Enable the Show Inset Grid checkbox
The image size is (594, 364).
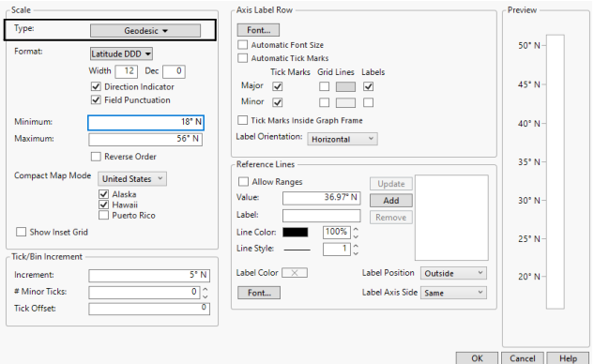point(21,232)
